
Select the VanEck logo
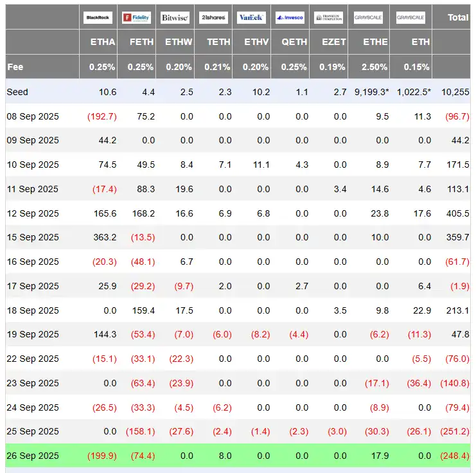[x=251, y=18]
